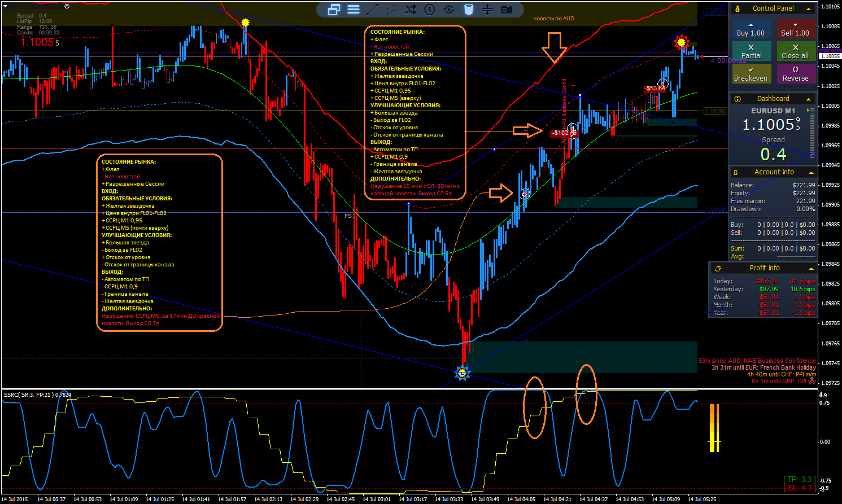This screenshot has width=842, height=504.
Task: Click the -$53.64 trade label on chart
Action: (x=655, y=89)
